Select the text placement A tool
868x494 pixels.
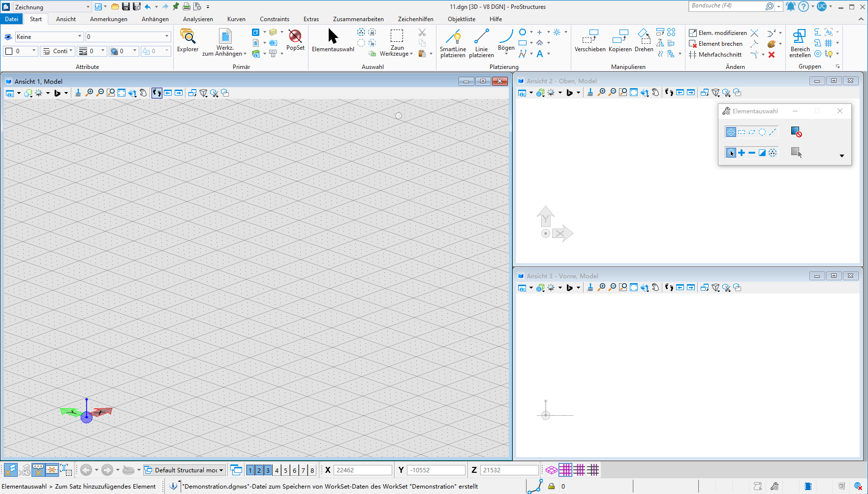pyautogui.click(x=540, y=54)
